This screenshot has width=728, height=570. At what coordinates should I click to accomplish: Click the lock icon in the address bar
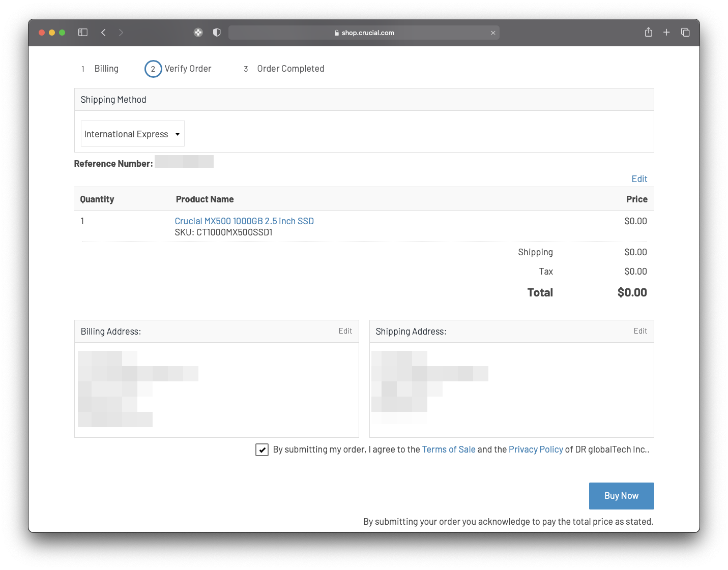[x=337, y=33]
